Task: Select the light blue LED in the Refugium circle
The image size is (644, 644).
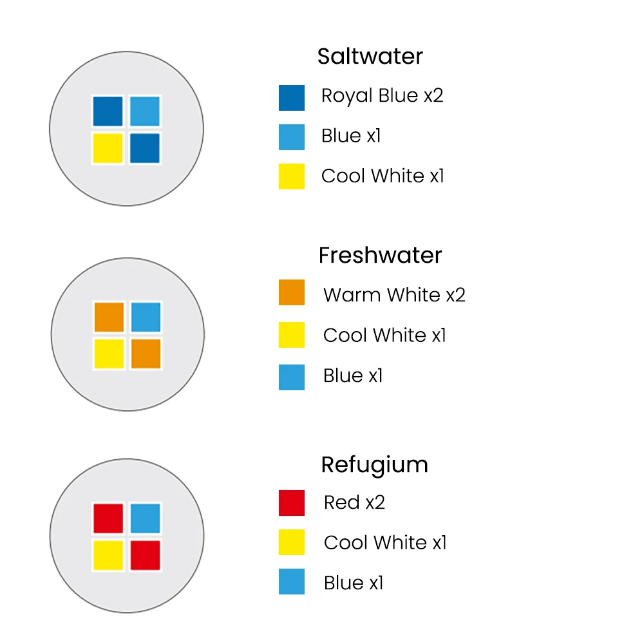Action: [145, 518]
